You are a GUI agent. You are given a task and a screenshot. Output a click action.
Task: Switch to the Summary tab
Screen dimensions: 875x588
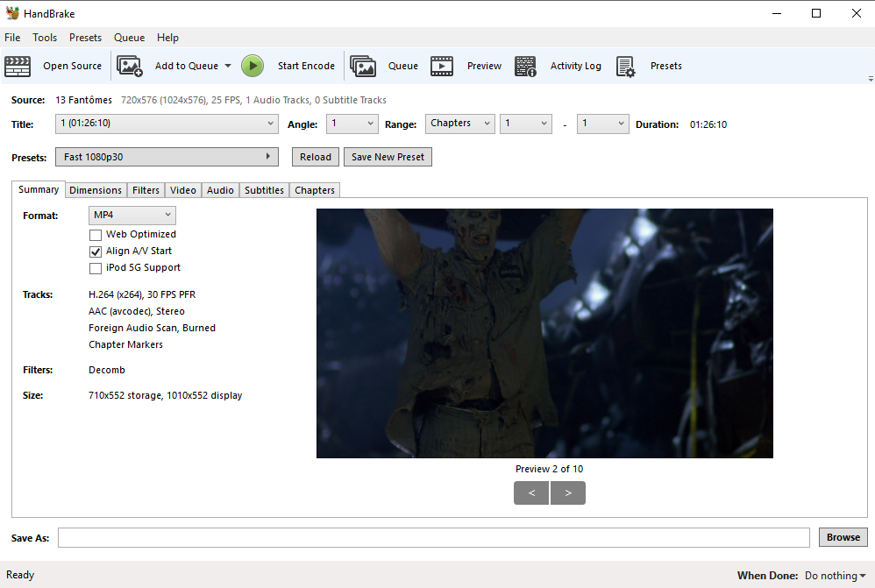39,189
